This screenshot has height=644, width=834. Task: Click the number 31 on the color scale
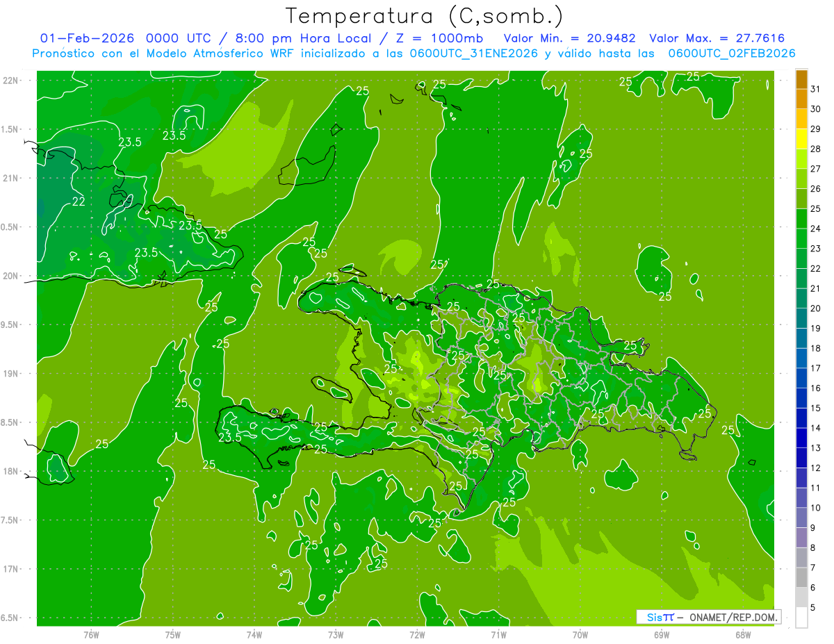[x=816, y=89]
